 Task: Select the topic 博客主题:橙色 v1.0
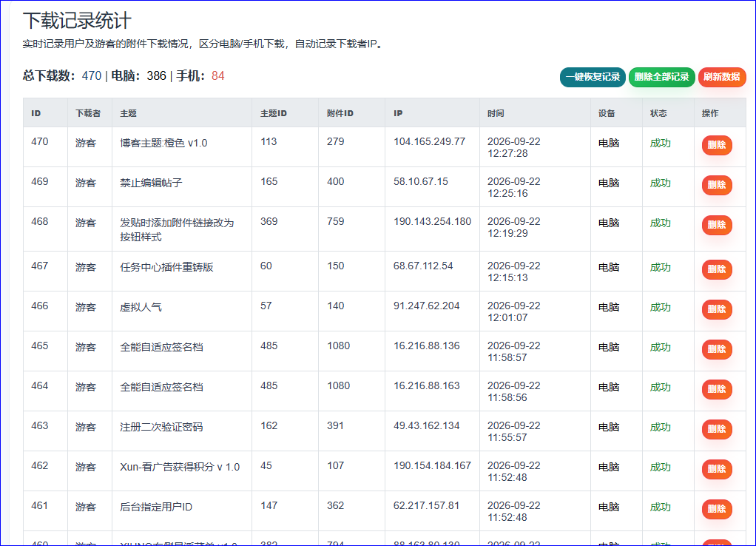pyautogui.click(x=163, y=144)
